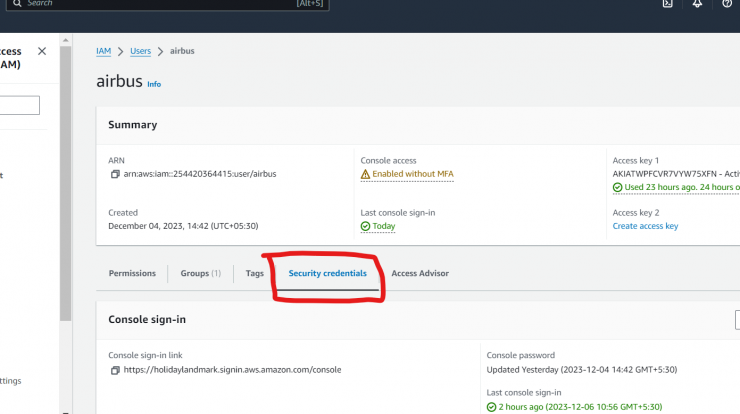Image resolution: width=740 pixels, height=414 pixels.
Task: Go to the IAM breadcrumb
Action: pyautogui.click(x=103, y=51)
